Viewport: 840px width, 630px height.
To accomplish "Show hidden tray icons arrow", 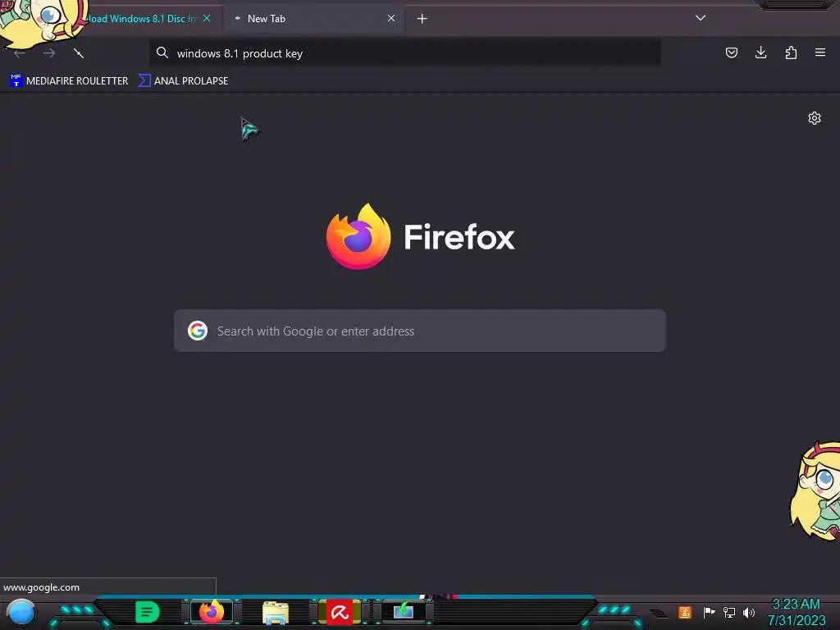I will [659, 614].
